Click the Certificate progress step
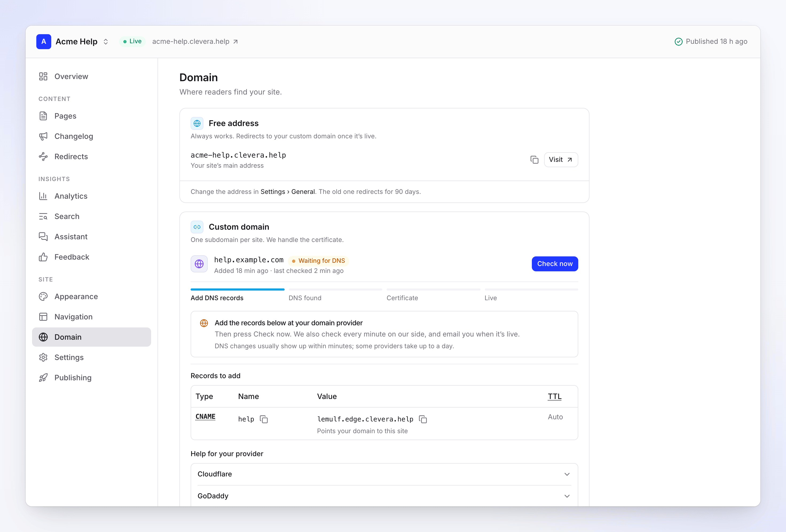Screen dimensions: 786x532 coord(433,295)
